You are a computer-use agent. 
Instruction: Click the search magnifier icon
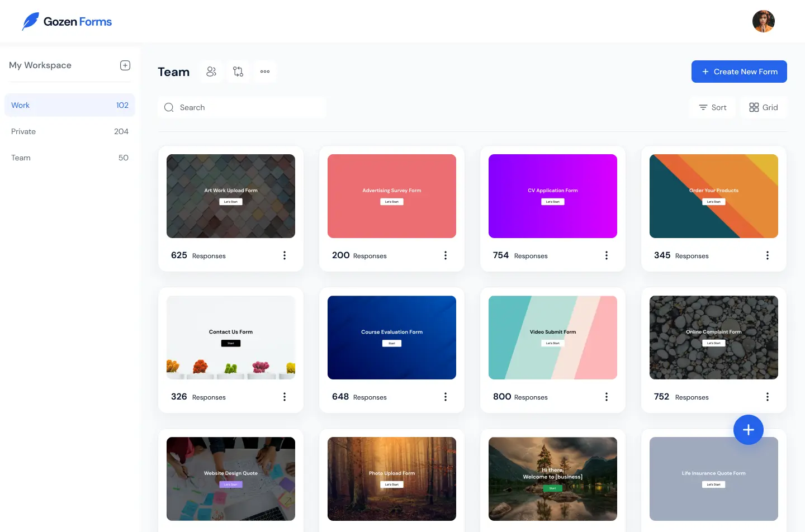pos(169,107)
